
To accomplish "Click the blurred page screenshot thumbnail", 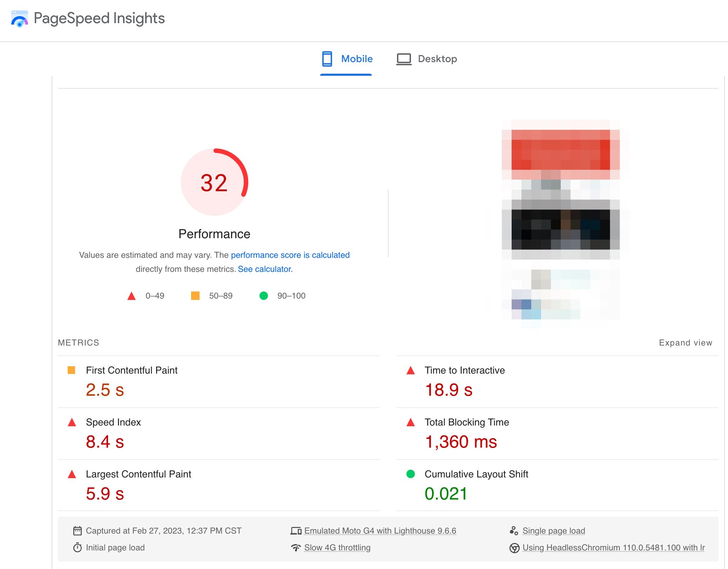I will click(x=561, y=224).
